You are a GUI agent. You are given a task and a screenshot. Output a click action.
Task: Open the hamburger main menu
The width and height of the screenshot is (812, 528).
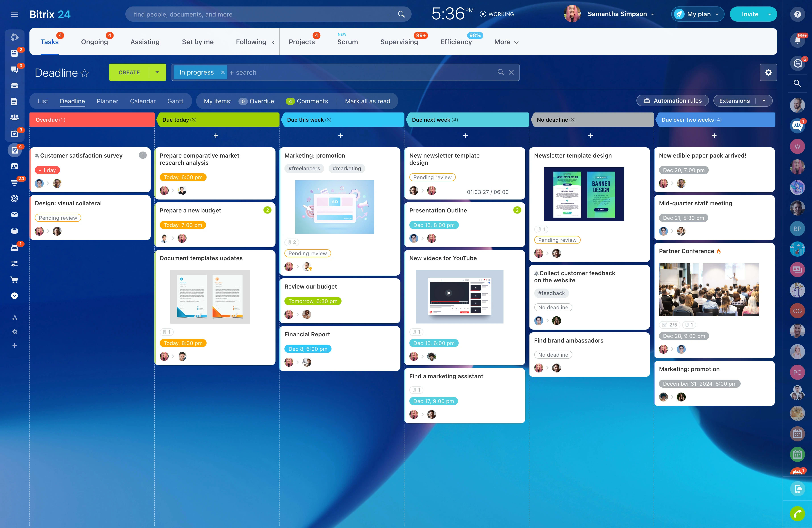[x=14, y=14]
